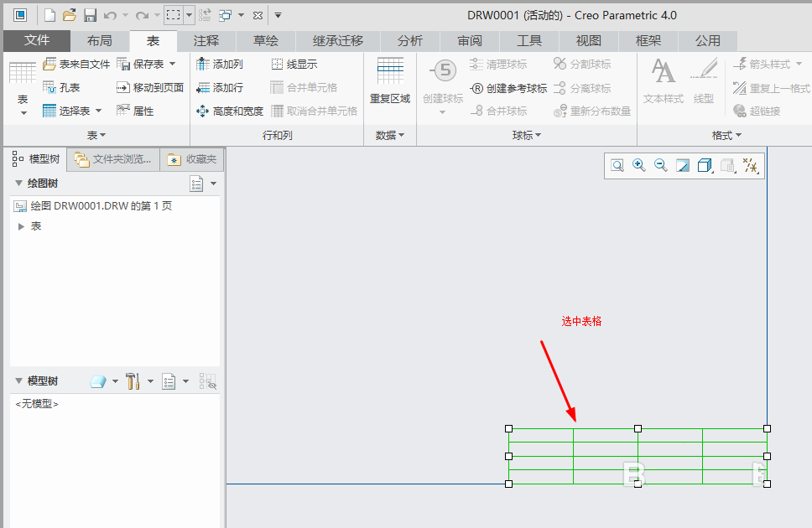812x528 pixels.
Task: Open the 选择表 dropdown arrow
Action: (97, 110)
